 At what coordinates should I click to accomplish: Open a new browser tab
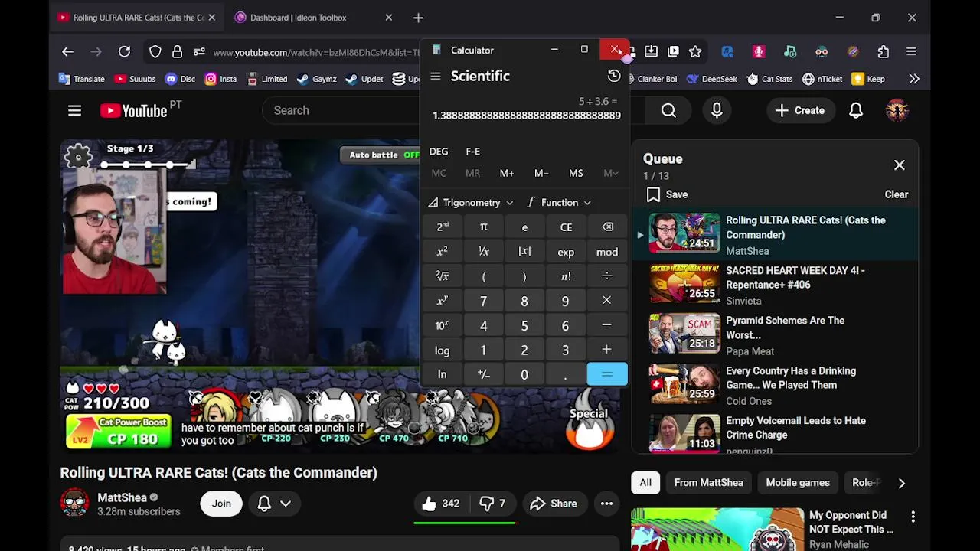coord(418,18)
